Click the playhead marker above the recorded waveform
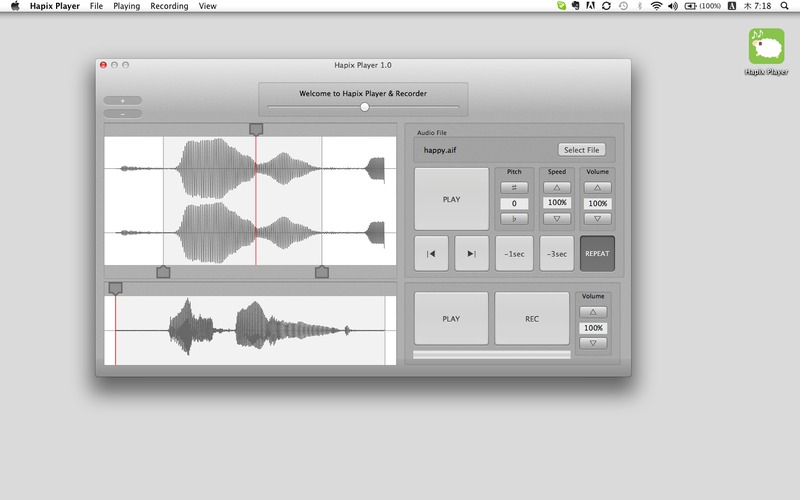The width and height of the screenshot is (800, 500). 116,289
